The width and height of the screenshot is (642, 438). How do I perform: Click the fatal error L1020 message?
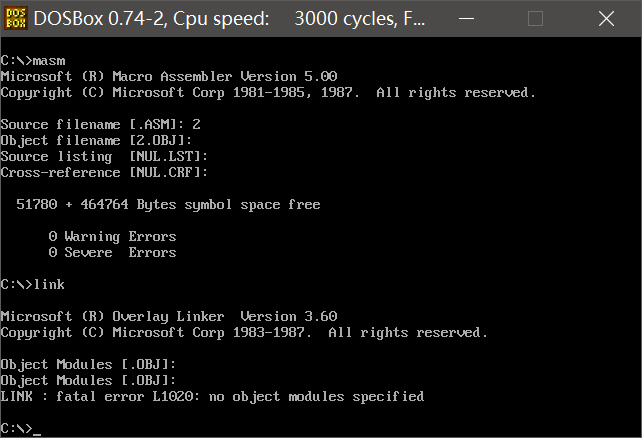[x=212, y=397]
